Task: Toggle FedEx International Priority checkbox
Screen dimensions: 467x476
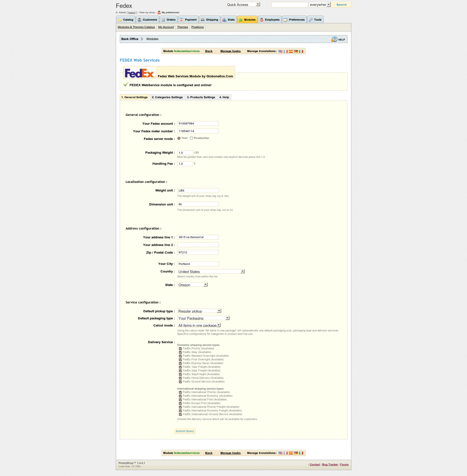Action: pos(180,392)
